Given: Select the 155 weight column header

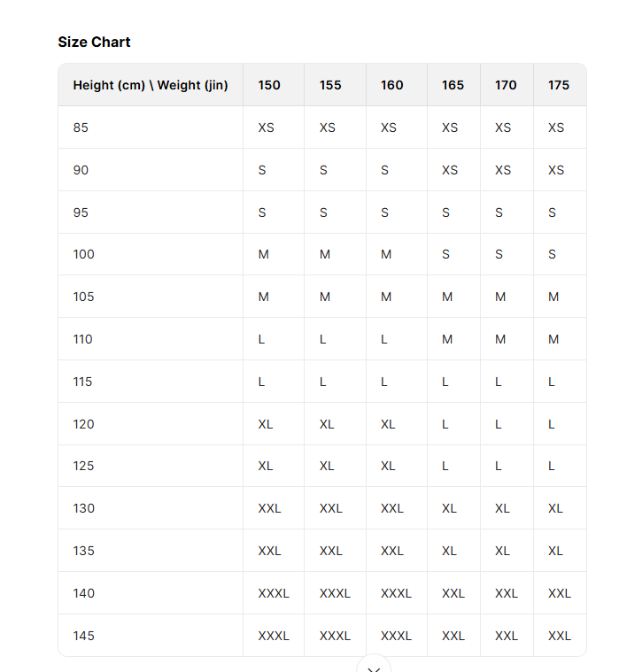Looking at the screenshot, I should pyautogui.click(x=330, y=85).
